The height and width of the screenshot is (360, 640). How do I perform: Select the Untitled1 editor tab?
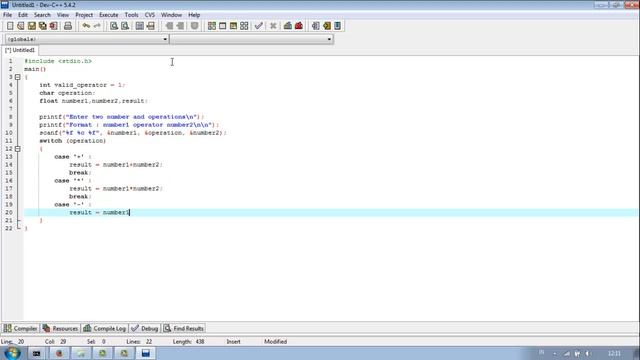[x=20, y=50]
